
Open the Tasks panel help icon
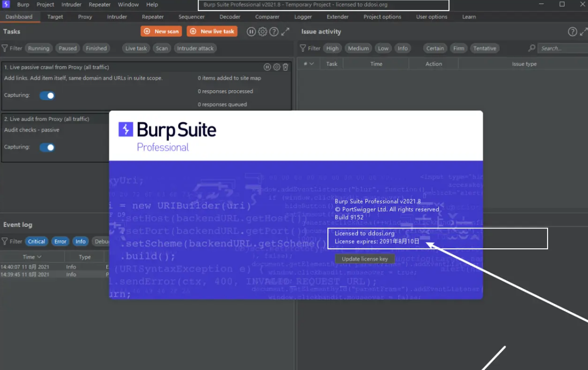(x=274, y=32)
